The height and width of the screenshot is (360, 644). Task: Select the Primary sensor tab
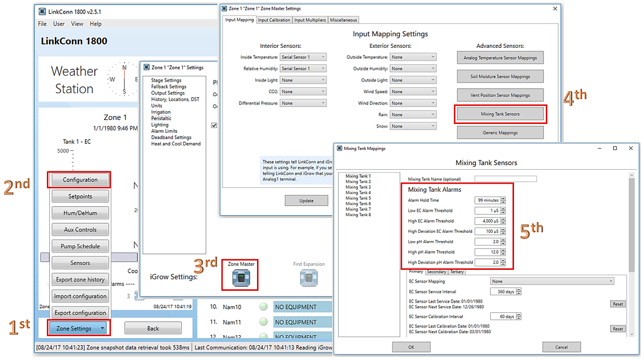[416, 272]
